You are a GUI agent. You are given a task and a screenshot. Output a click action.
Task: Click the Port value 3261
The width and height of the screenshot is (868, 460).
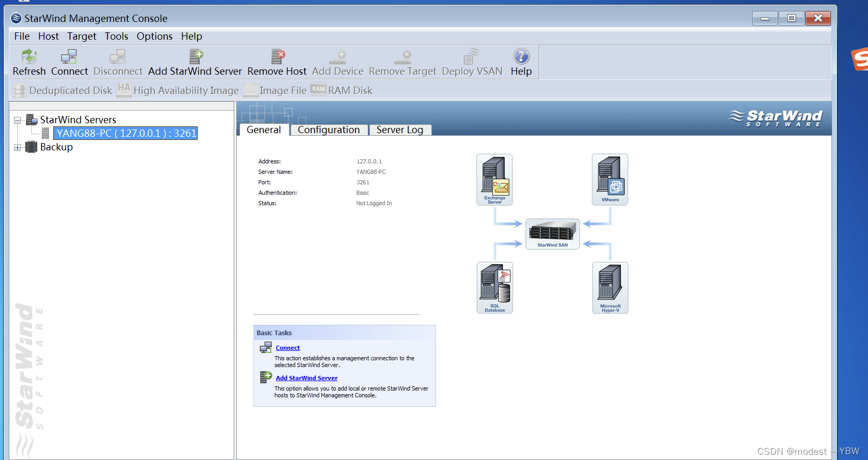363,182
